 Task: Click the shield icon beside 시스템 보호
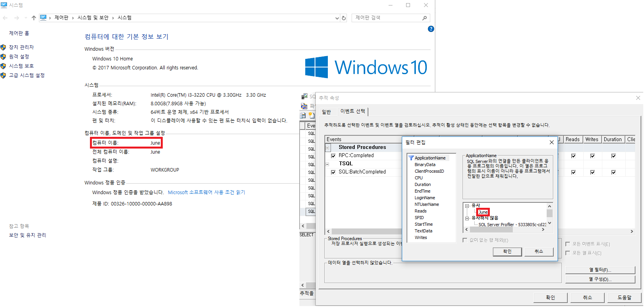(x=4, y=66)
